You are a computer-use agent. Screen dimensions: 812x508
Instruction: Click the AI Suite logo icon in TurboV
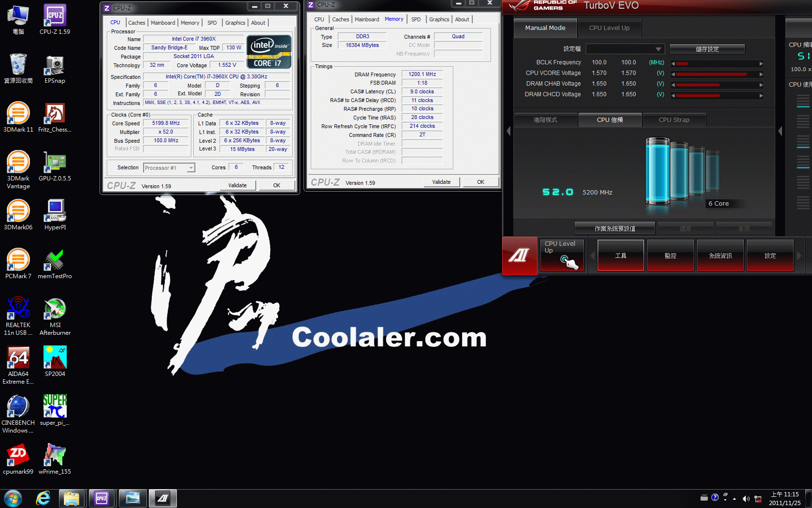(520, 255)
